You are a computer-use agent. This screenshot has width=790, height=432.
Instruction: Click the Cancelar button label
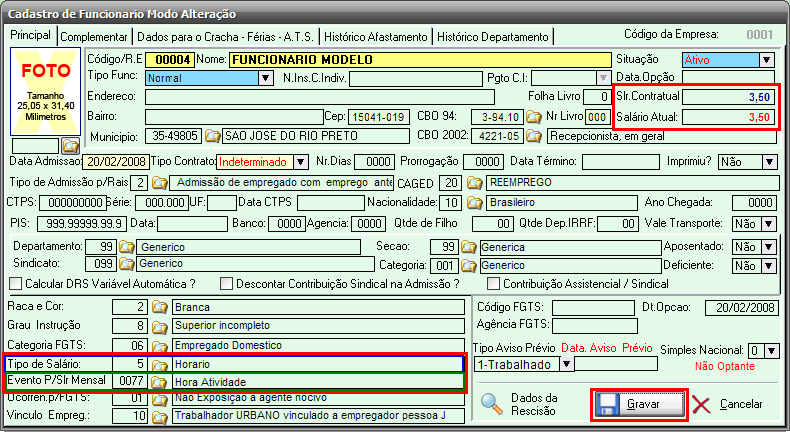[x=741, y=404]
